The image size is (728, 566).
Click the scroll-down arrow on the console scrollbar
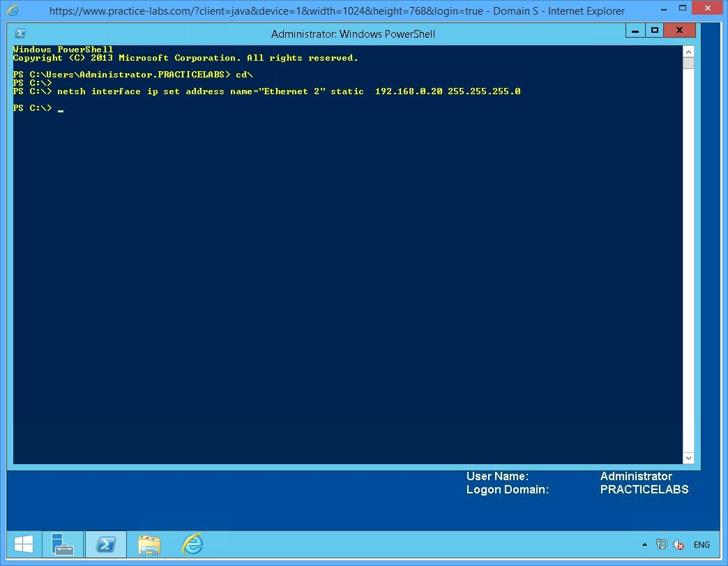pyautogui.click(x=689, y=458)
